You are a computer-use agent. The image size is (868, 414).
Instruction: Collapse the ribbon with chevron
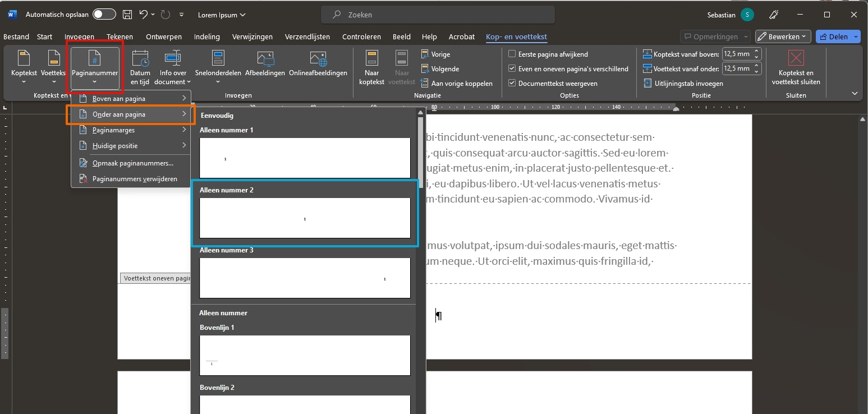tap(855, 94)
